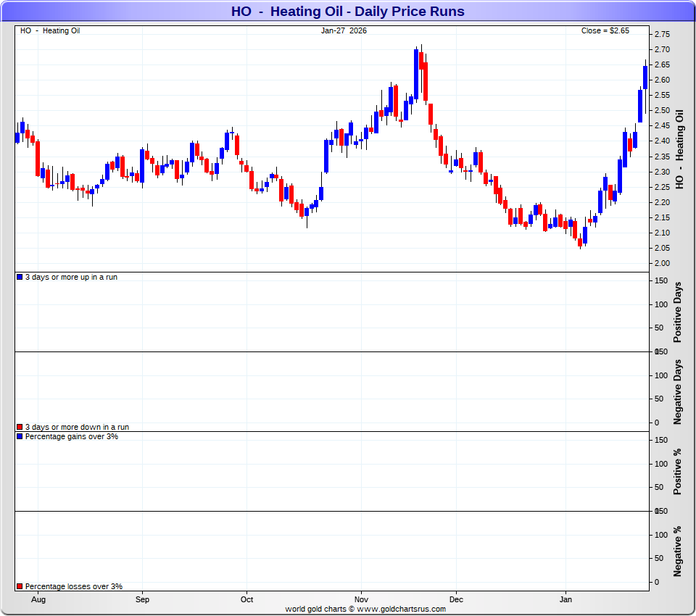Click the 'HO - Heating Oil' label at top-left
This screenshot has height=616, width=696.
(50, 30)
